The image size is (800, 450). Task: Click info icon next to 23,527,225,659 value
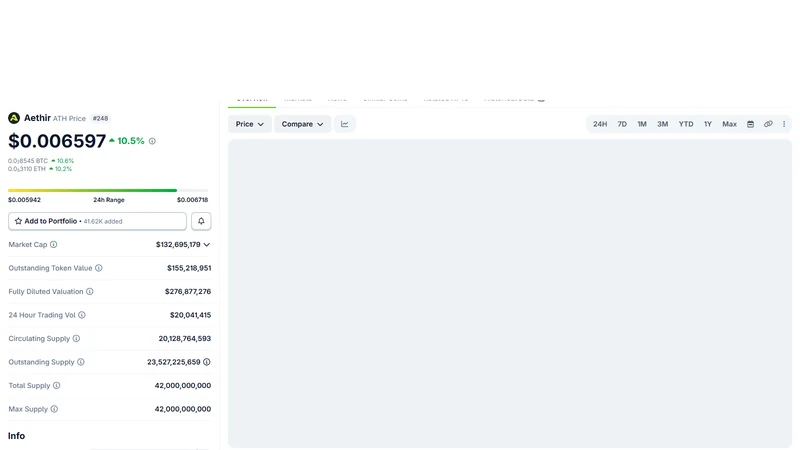(x=207, y=362)
